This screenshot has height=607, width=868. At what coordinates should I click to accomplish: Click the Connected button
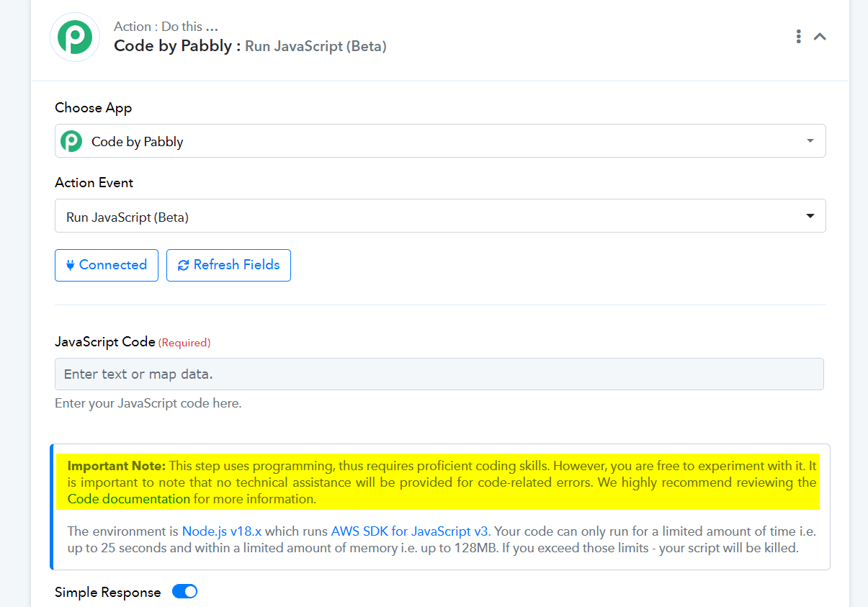tap(107, 265)
